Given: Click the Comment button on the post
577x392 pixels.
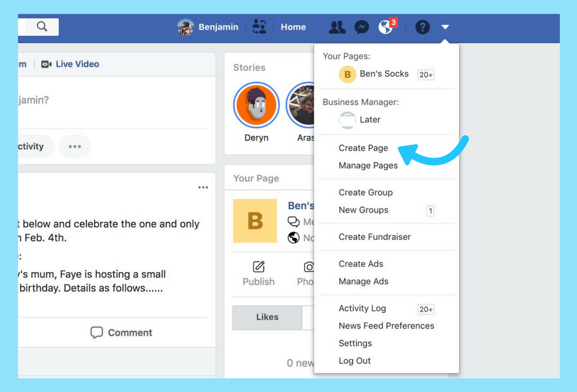Looking at the screenshot, I should 122,333.
